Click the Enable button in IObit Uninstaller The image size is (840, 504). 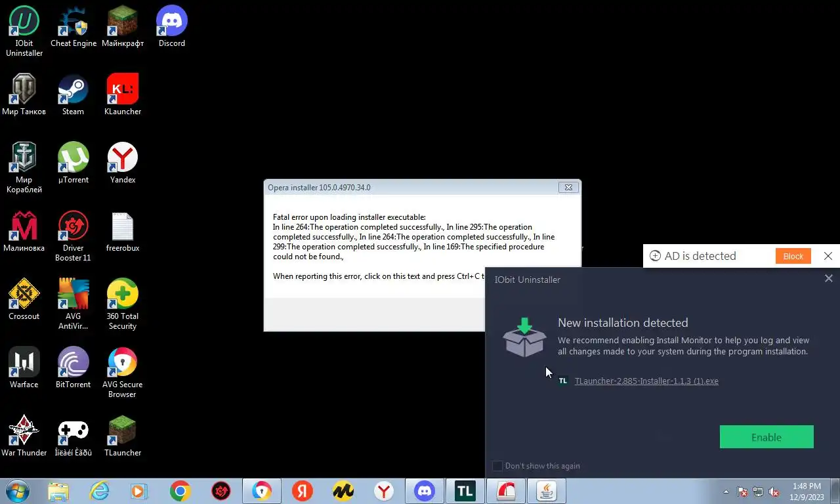pyautogui.click(x=766, y=437)
